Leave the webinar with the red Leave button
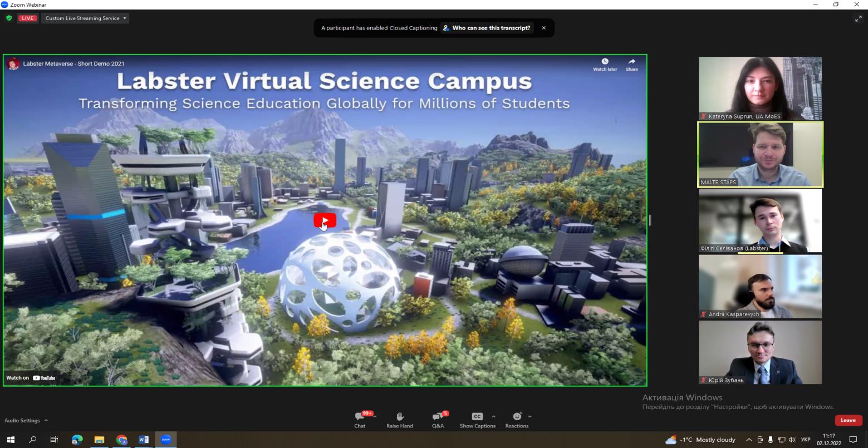This screenshot has height=448, width=868. pos(848,420)
